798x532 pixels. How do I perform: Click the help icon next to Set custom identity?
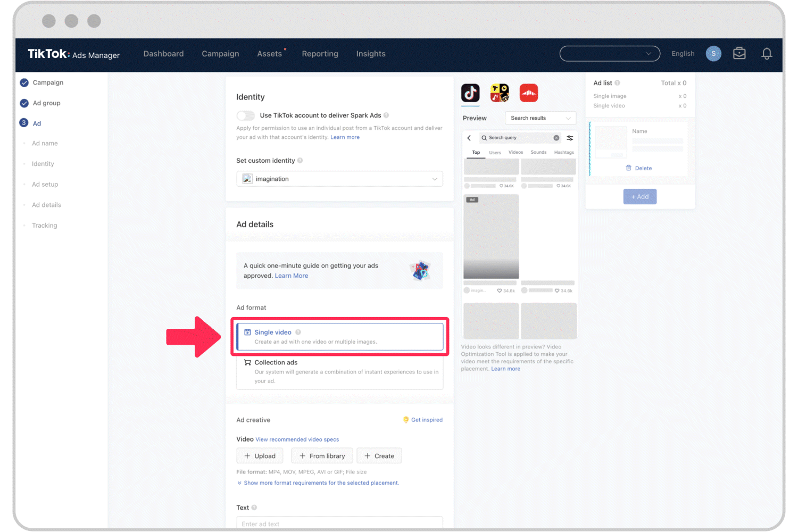tap(300, 161)
